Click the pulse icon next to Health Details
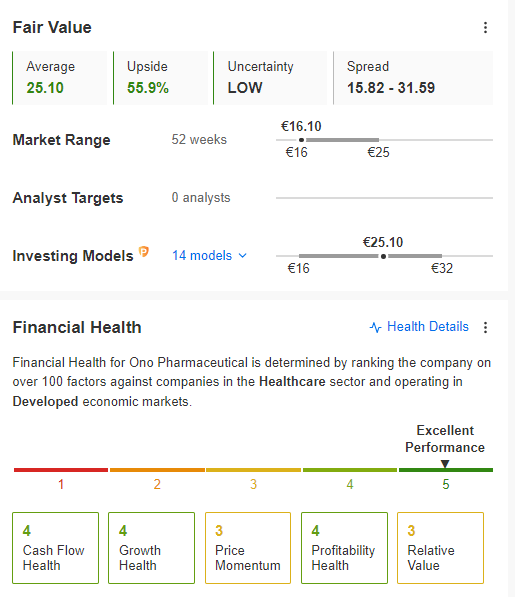The image size is (515, 597). tap(375, 327)
